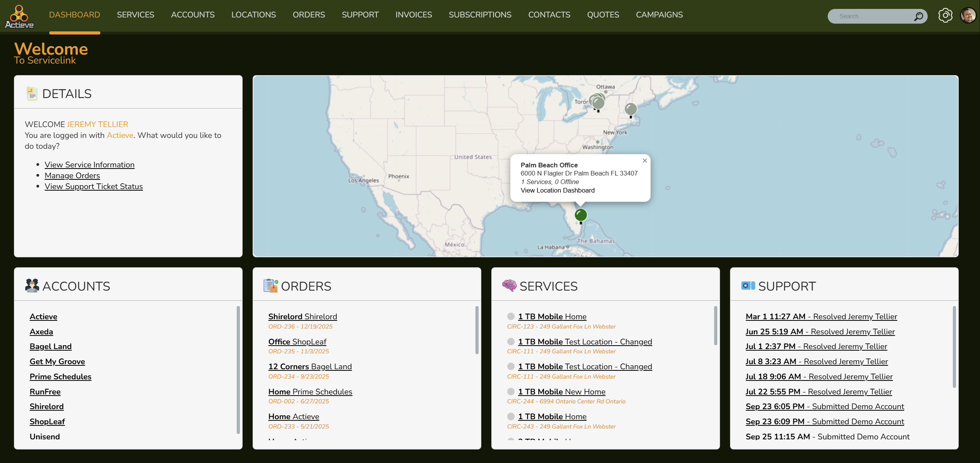Open 1 TB Mobile New Home service
Viewport: 980px width, 463px height.
[x=562, y=392]
